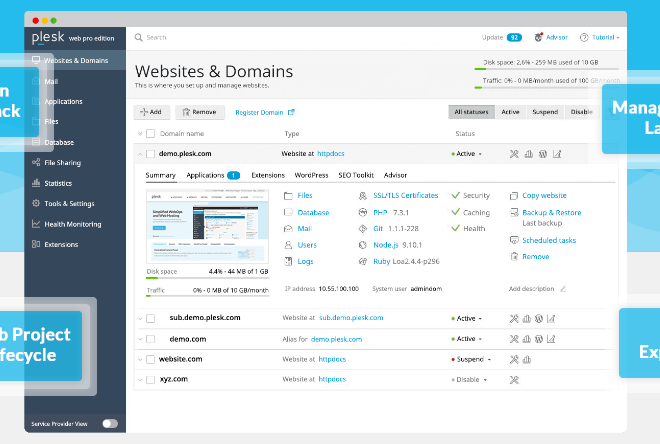The height and width of the screenshot is (444, 660).
Task: Open the Copy website link
Action: (x=544, y=196)
